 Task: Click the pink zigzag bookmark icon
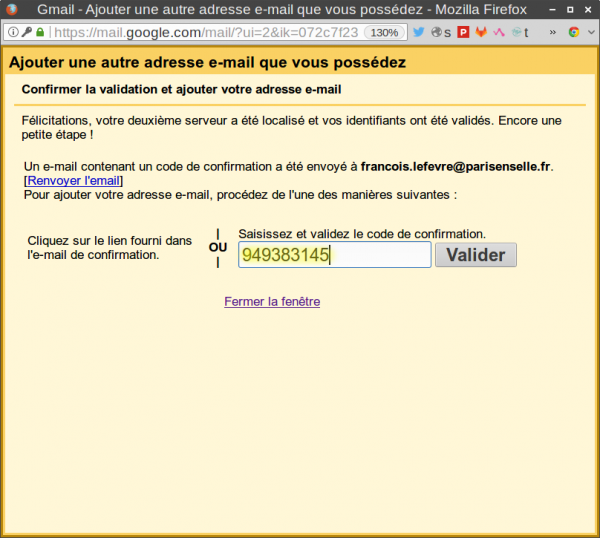pyautogui.click(x=498, y=32)
